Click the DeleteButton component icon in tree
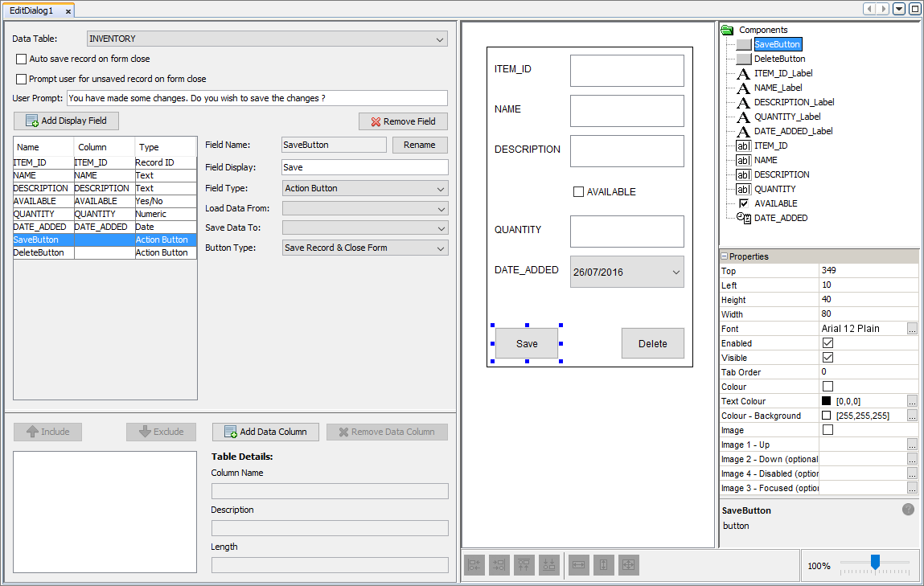 pos(743,59)
